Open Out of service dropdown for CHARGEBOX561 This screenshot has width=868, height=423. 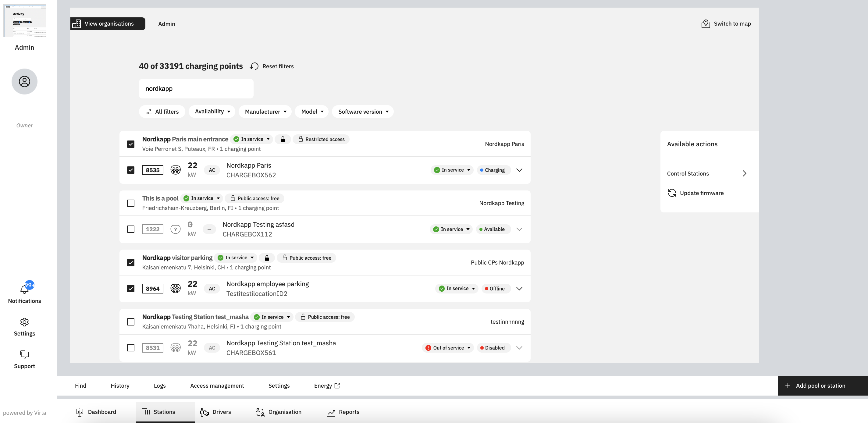click(448, 348)
